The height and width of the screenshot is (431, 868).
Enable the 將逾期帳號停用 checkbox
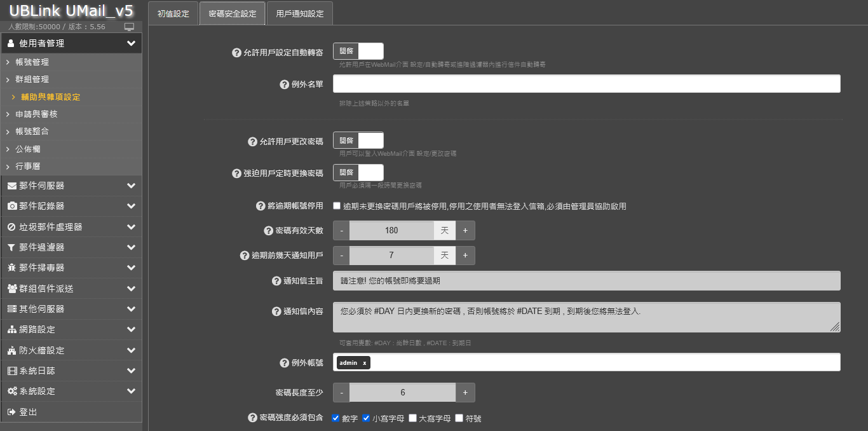pyautogui.click(x=337, y=206)
